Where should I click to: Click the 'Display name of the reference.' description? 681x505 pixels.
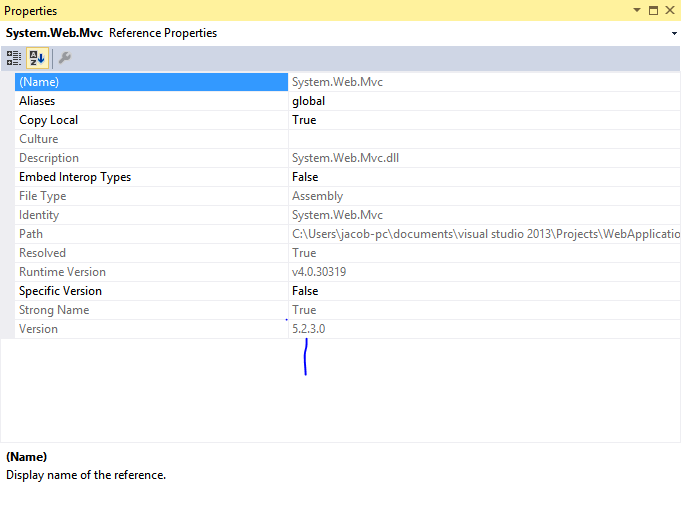[x=86, y=475]
